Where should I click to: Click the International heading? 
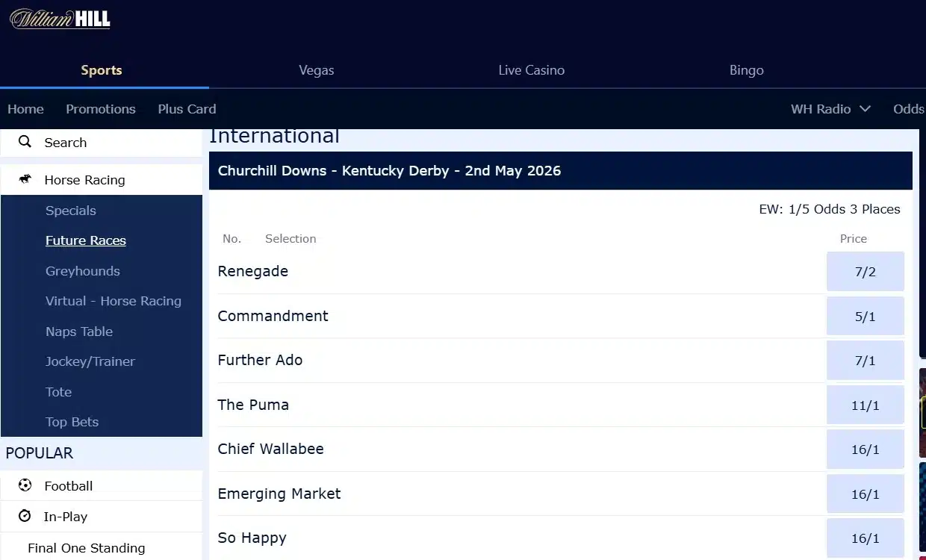(x=274, y=137)
